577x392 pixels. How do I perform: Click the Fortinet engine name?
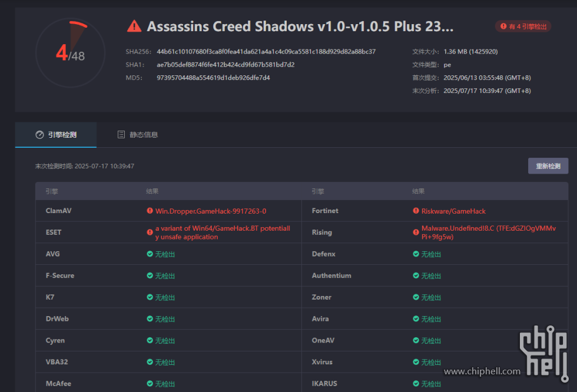(325, 211)
